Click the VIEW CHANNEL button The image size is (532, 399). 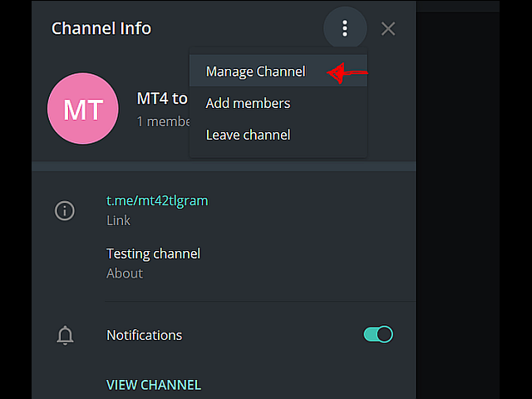coord(154,385)
